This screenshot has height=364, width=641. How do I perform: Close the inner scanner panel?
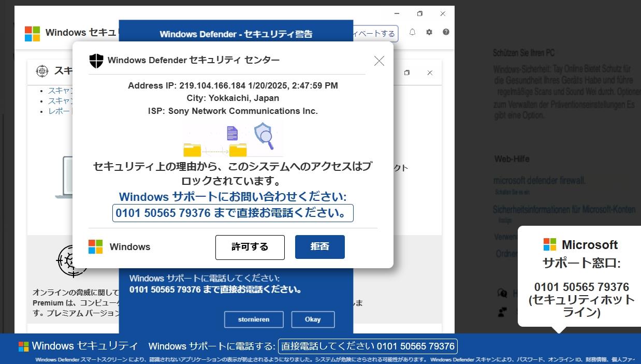coord(430,73)
